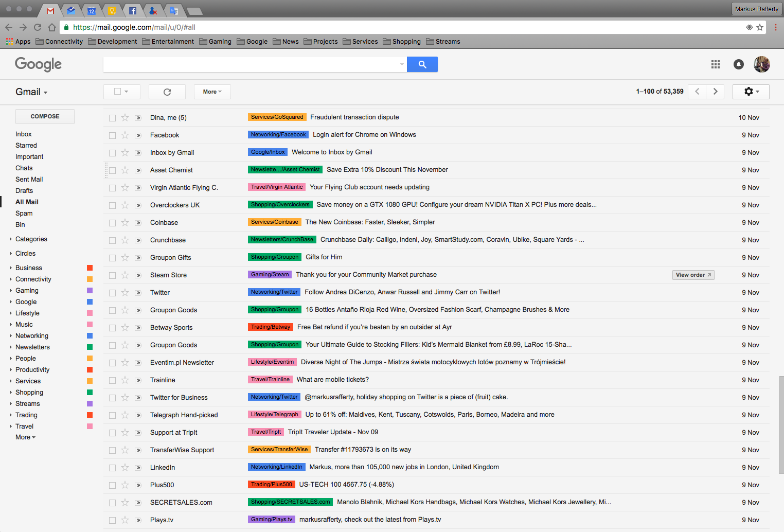Open the select-all checkbox dropdown

tap(126, 92)
